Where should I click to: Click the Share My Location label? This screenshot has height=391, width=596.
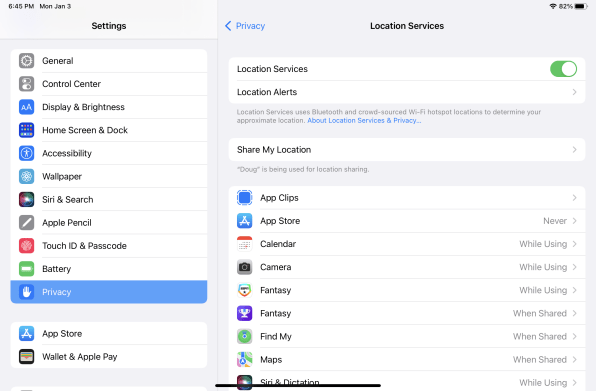coord(274,150)
